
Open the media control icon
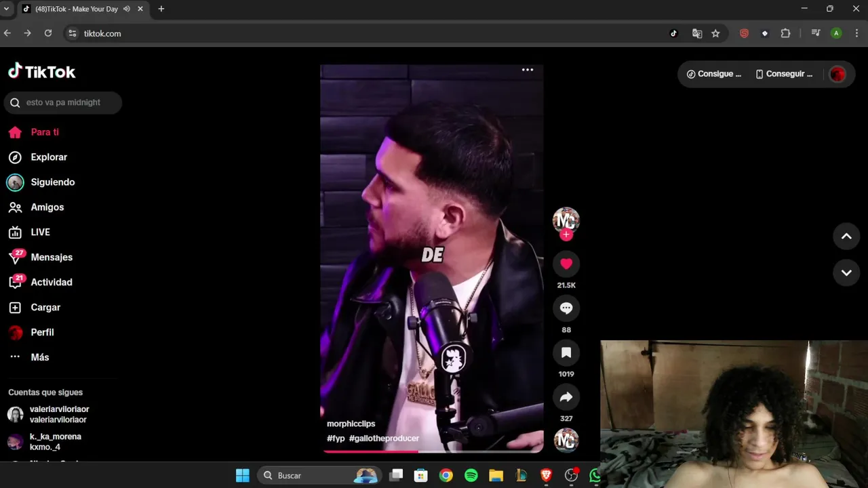click(x=816, y=33)
